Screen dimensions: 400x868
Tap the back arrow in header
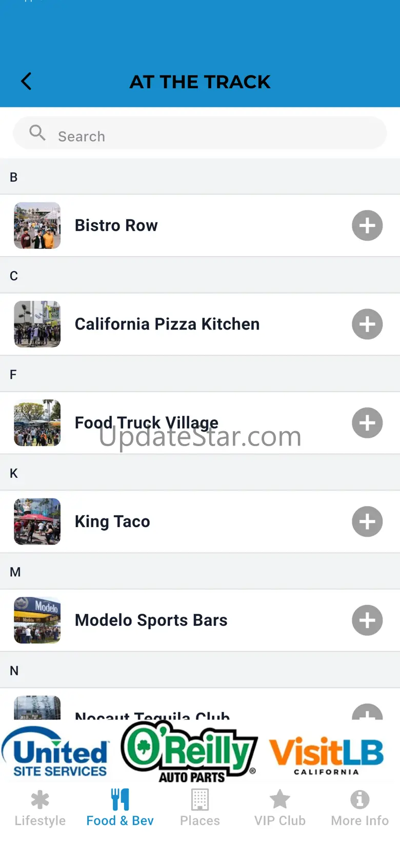(x=26, y=81)
